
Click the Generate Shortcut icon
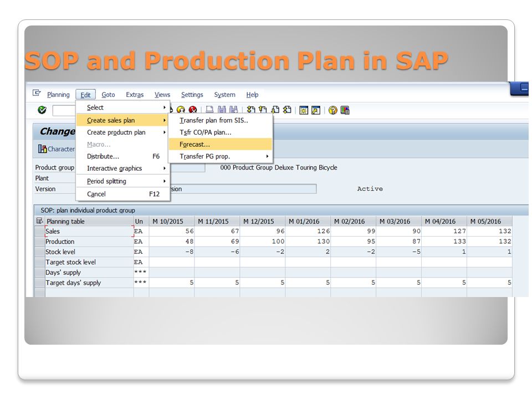click(x=316, y=110)
